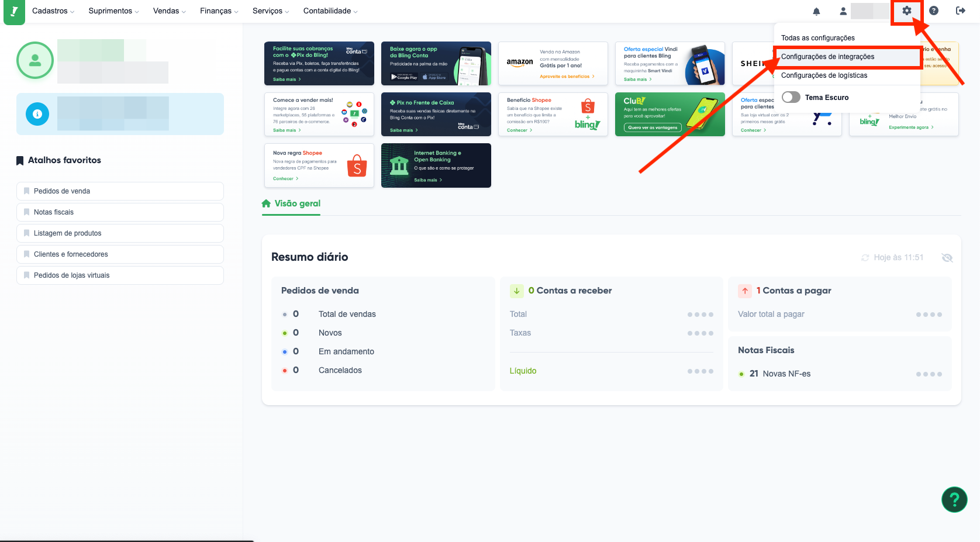
Task: Open the user account icon
Action: (x=843, y=11)
